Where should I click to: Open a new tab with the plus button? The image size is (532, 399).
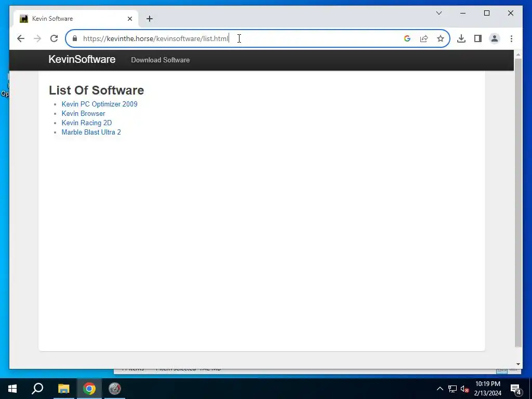[x=150, y=19]
